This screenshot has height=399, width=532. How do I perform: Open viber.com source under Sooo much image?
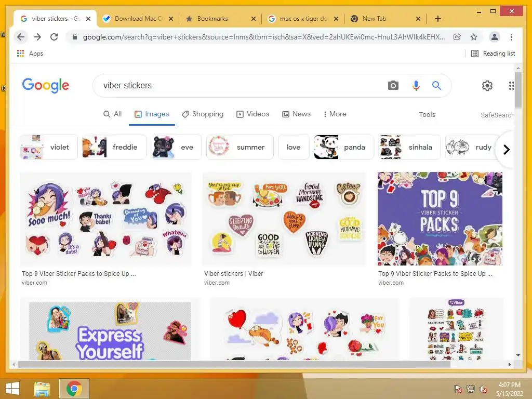pos(34,283)
